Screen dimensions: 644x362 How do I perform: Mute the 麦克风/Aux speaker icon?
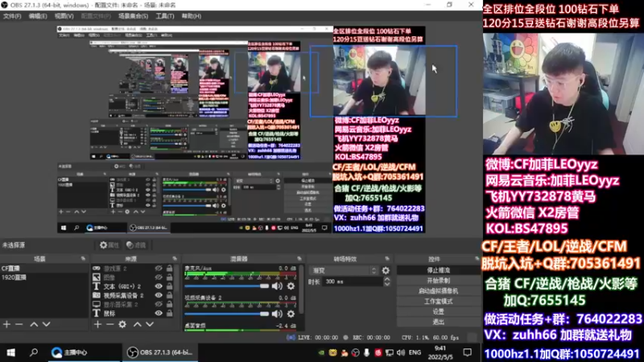(277, 286)
